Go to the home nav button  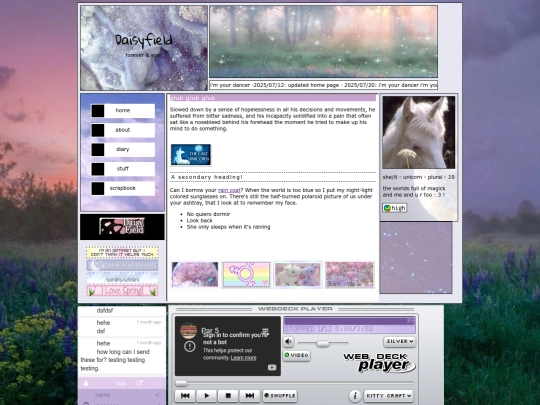(123, 111)
